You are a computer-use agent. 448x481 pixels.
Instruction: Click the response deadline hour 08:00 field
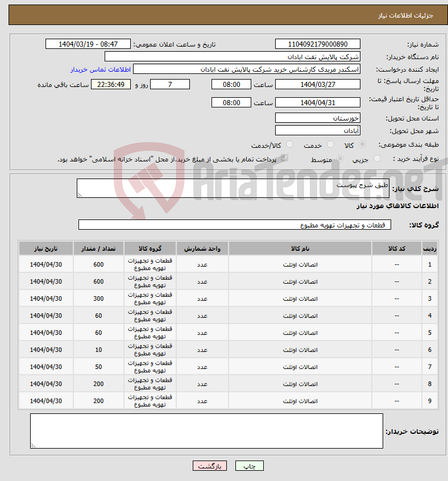coord(231,84)
